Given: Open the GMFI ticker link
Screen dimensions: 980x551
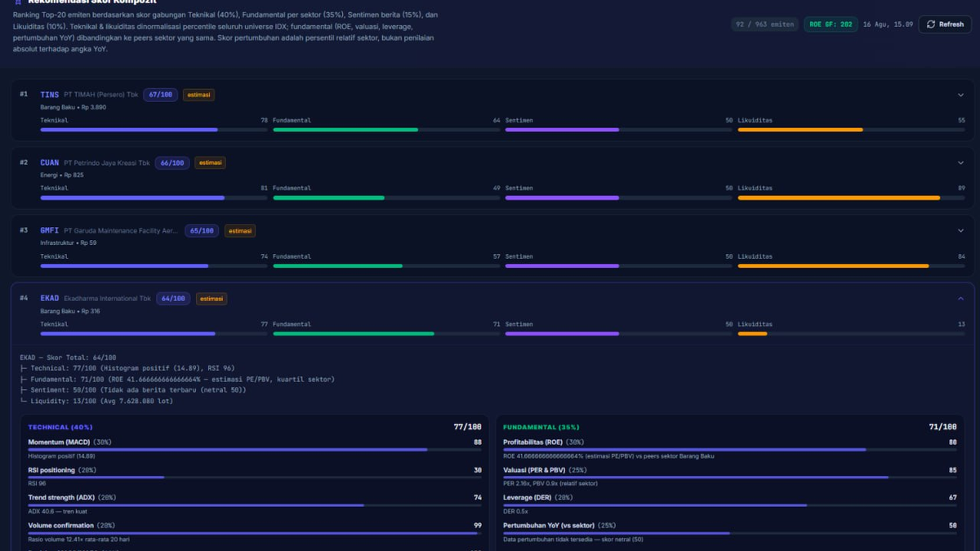Looking at the screenshot, I should [x=50, y=230].
